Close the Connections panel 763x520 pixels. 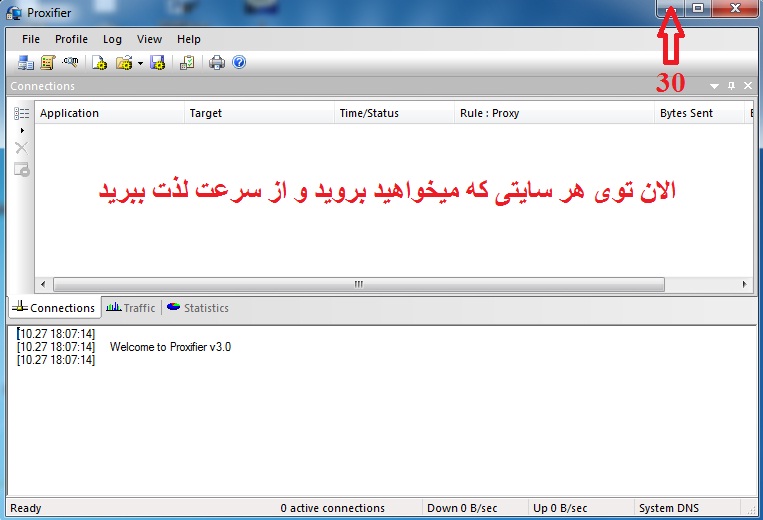click(x=748, y=86)
